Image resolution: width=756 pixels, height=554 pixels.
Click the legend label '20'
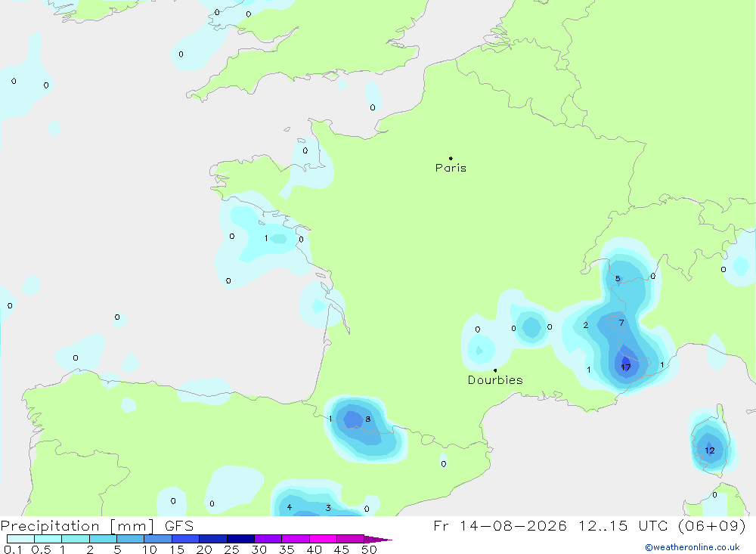[204, 549]
